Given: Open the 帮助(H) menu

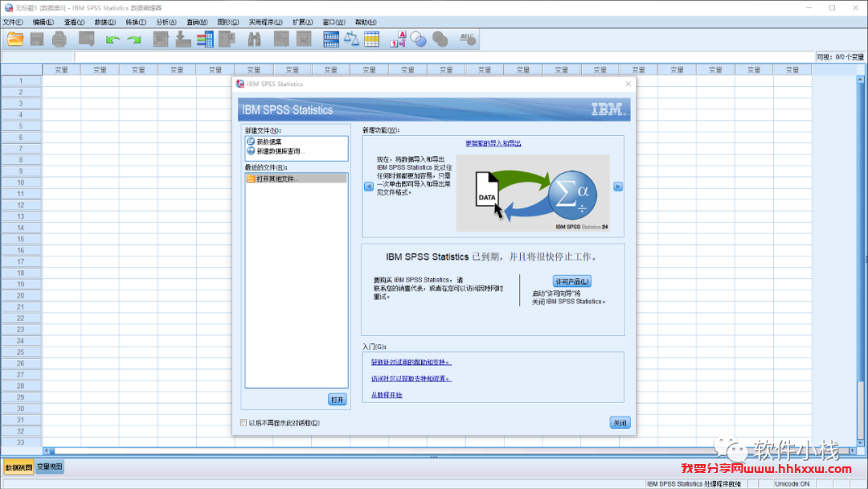Looking at the screenshot, I should point(366,23).
